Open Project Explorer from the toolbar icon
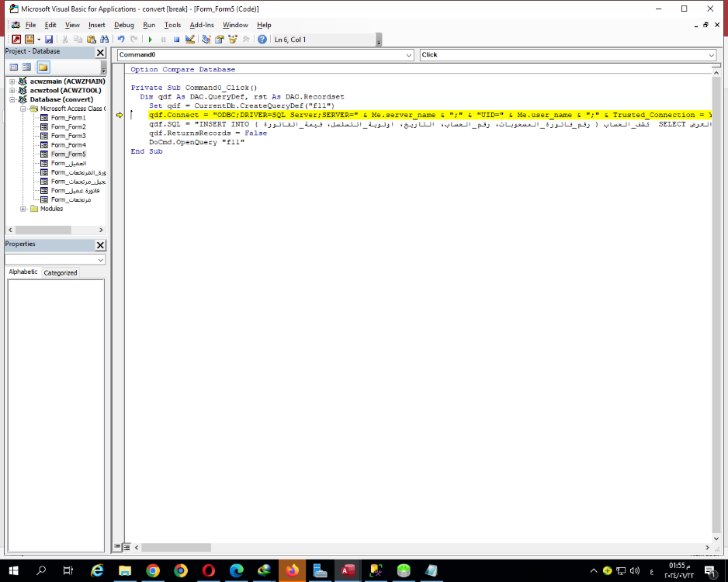 206,40
